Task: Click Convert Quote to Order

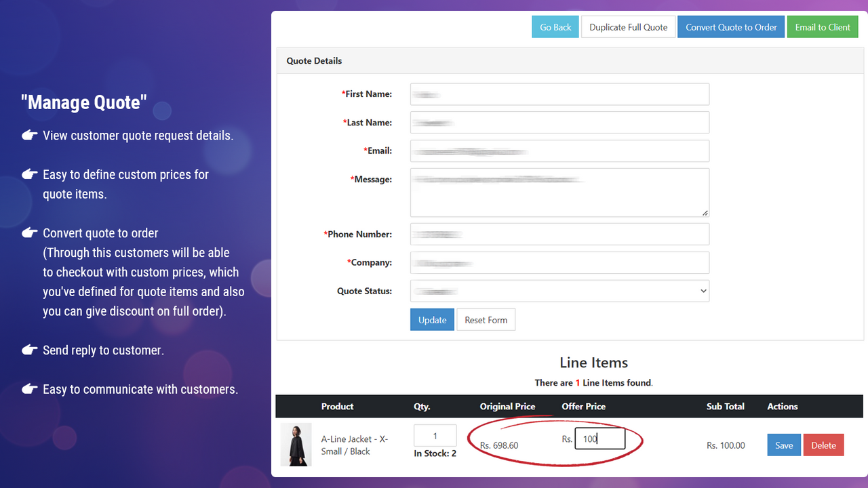Action: (x=730, y=26)
